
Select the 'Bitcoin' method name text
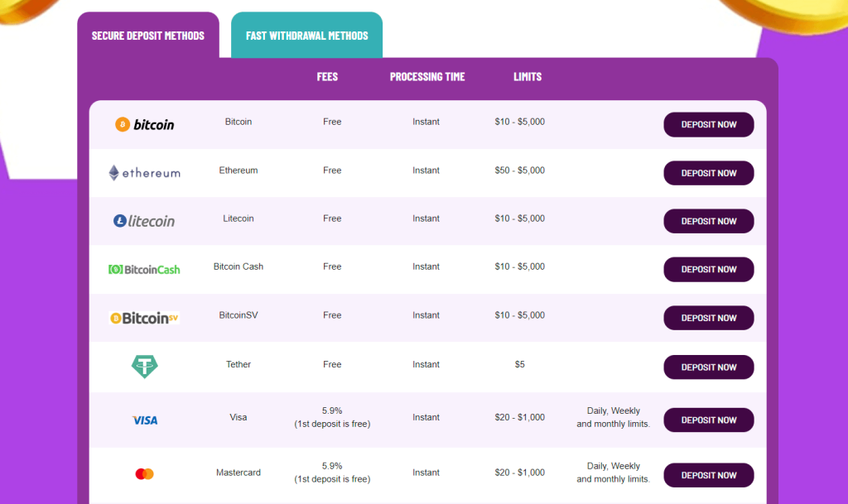click(x=238, y=122)
